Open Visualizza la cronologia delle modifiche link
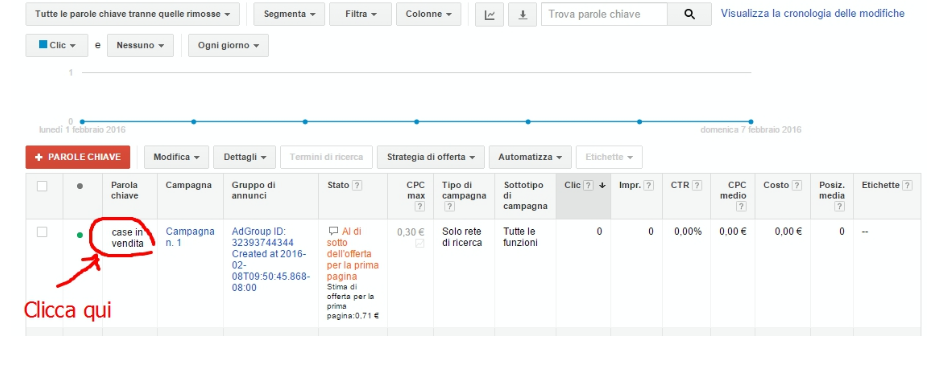 click(x=813, y=13)
